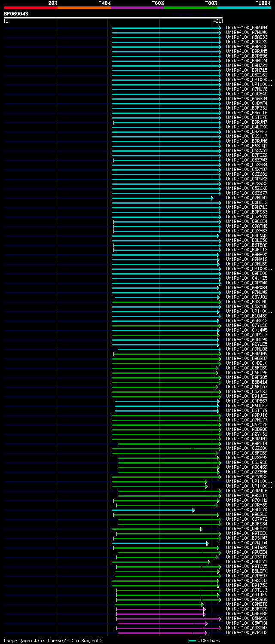Select the UniRef100_B6TEA9 label
Image resolution: width=275 pixels, height=644 pixels.
coord(247,245)
